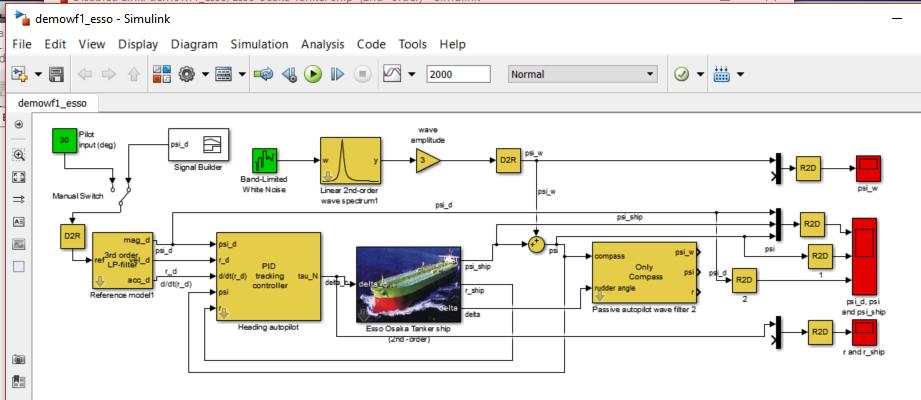Open the Model Explorer icon

click(x=224, y=75)
